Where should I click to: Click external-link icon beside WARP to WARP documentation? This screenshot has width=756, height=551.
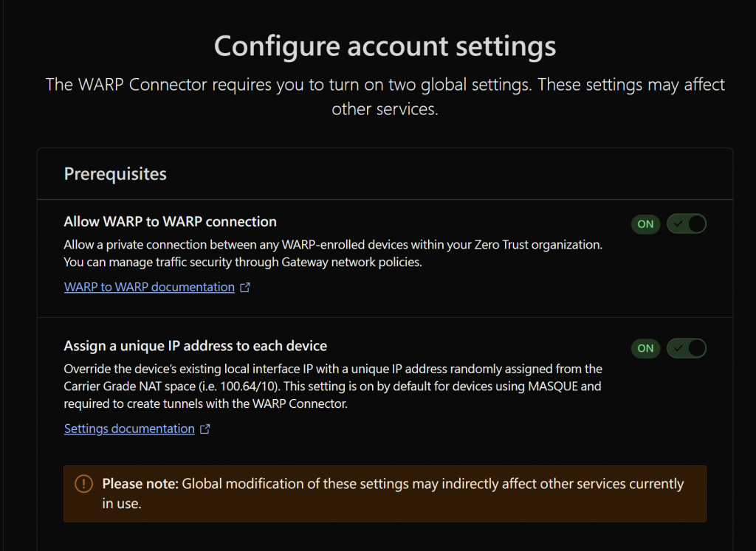tap(245, 288)
